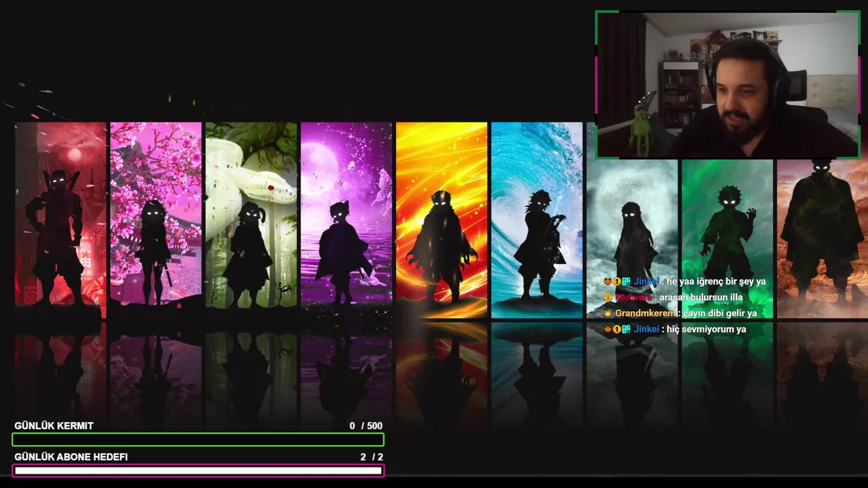Click the Grandmkerem username in chat
Viewport: 868px width, 488px height.
coord(646,313)
